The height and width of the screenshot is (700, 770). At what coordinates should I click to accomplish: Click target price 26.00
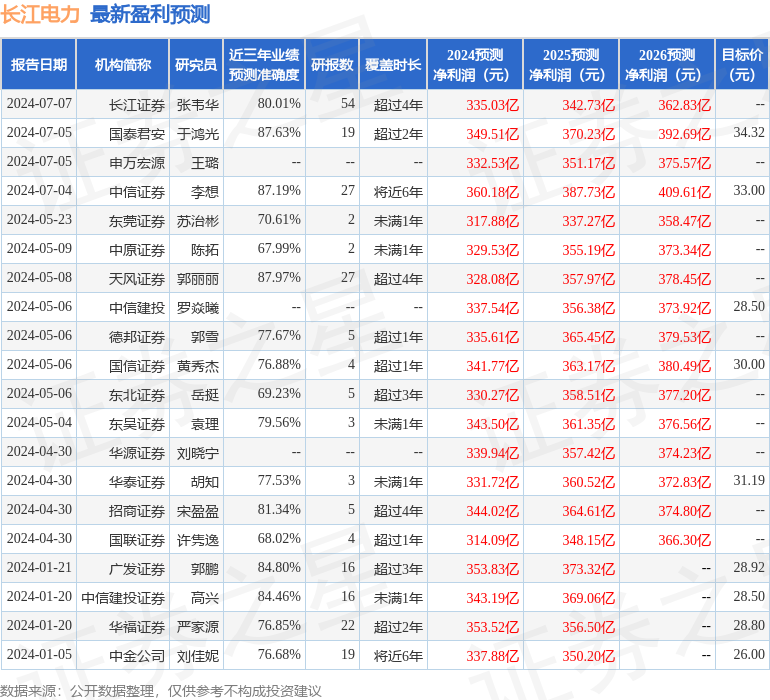[749, 654]
